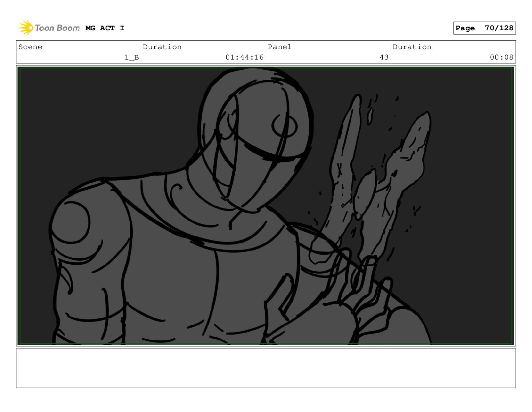The height and width of the screenshot is (412, 532).
Task: Click the empty notes box below the panel
Action: (266, 368)
